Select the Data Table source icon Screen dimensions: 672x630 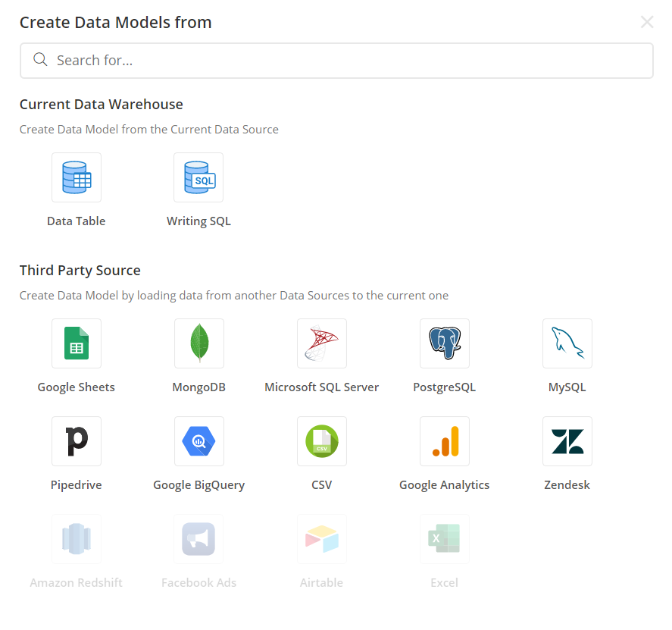tap(77, 177)
